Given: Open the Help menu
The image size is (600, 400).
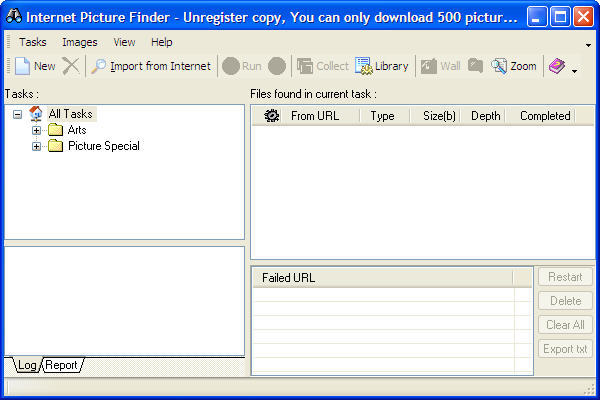Looking at the screenshot, I should [161, 42].
